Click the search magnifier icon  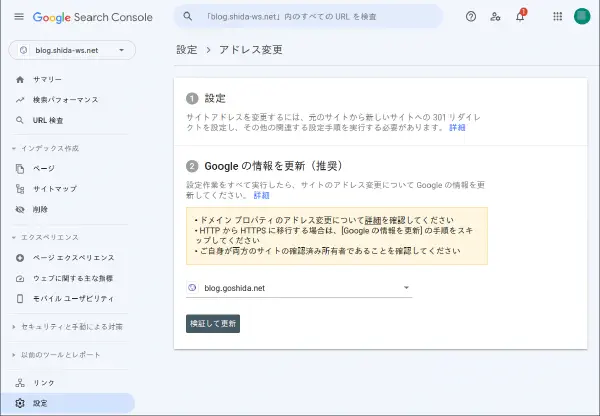point(188,16)
